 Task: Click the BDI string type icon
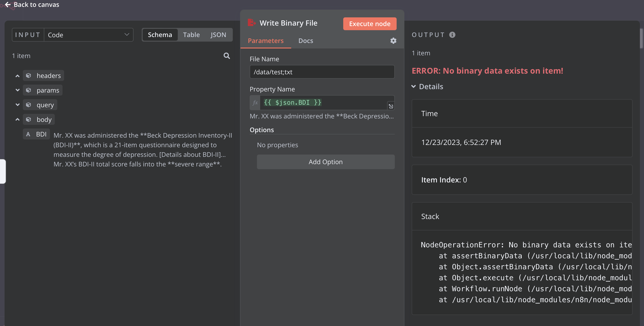coord(28,134)
